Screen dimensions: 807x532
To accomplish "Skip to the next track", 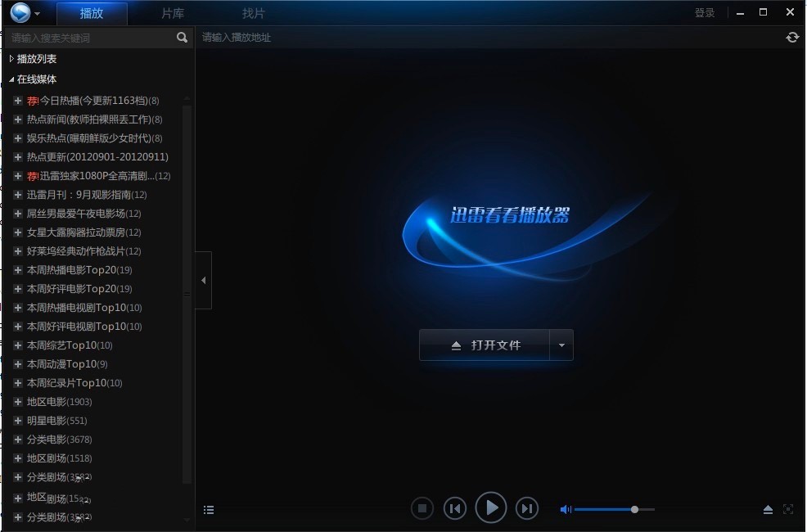I will (x=527, y=508).
